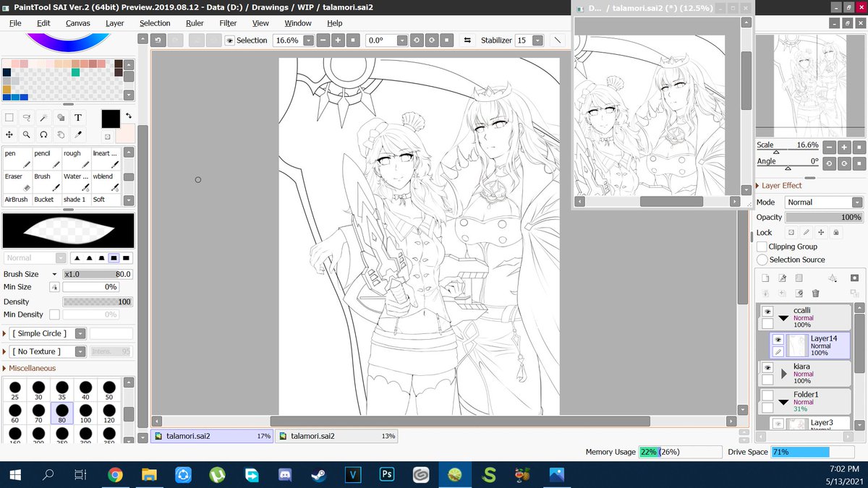868x488 pixels.
Task: Enable the Selection Source radio option
Action: [x=762, y=260]
